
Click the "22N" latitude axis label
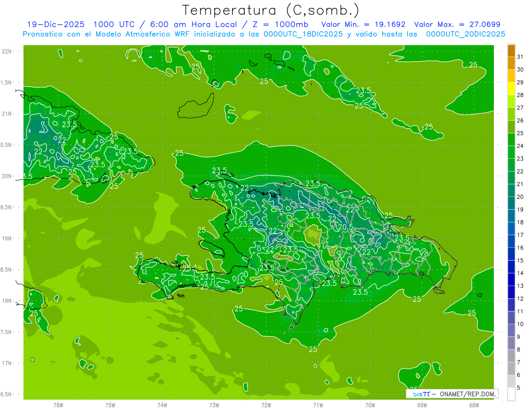click(7, 51)
